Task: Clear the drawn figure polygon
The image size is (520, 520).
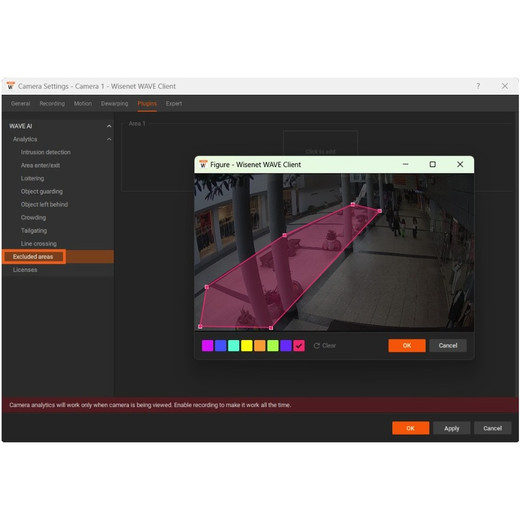Action: click(325, 345)
